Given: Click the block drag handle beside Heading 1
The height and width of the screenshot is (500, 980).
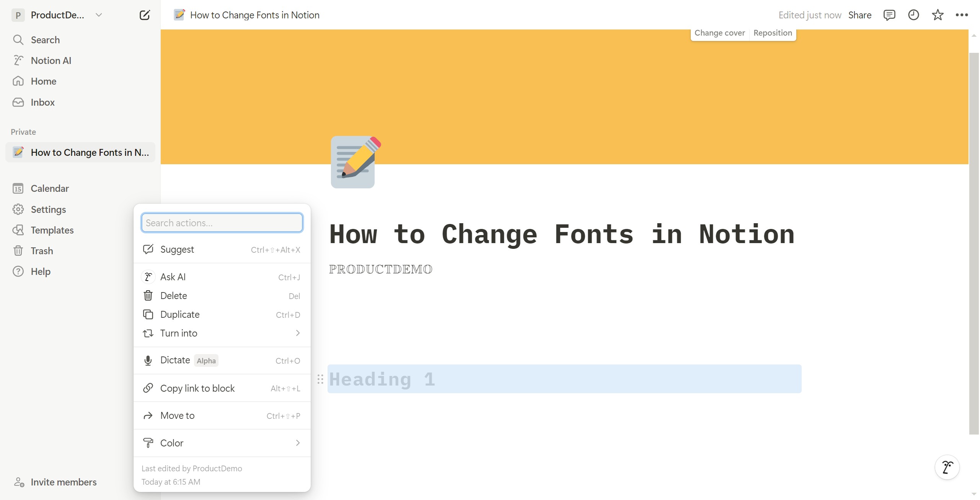Looking at the screenshot, I should point(320,379).
